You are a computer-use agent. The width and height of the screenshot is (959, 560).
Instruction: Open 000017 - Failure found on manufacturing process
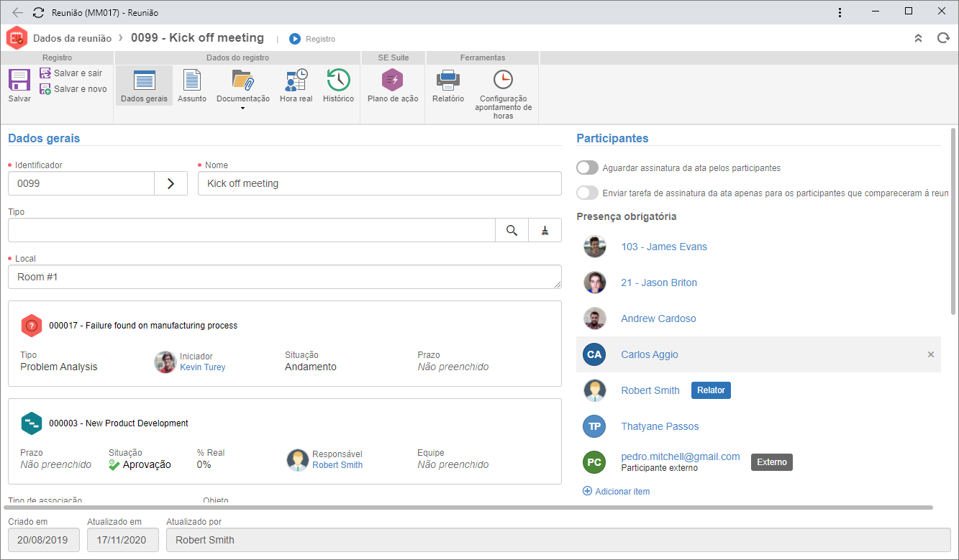point(143,326)
